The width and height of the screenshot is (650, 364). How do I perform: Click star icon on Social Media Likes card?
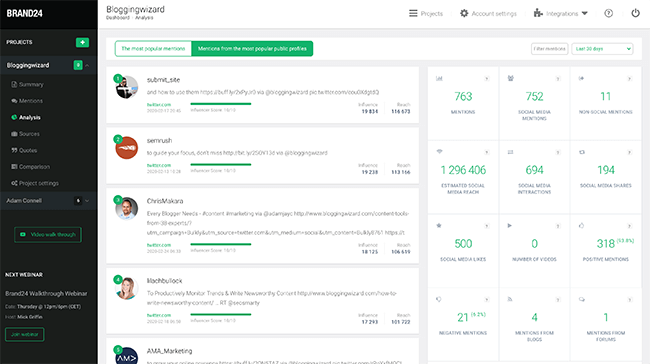point(439,225)
